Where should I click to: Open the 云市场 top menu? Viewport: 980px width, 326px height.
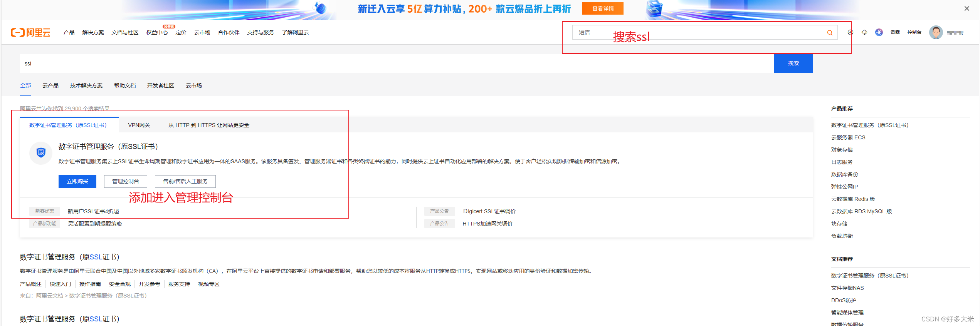tap(202, 32)
